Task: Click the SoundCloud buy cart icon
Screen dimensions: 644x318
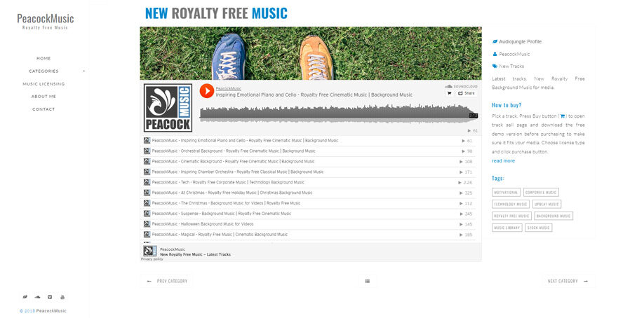Action: 449,93
